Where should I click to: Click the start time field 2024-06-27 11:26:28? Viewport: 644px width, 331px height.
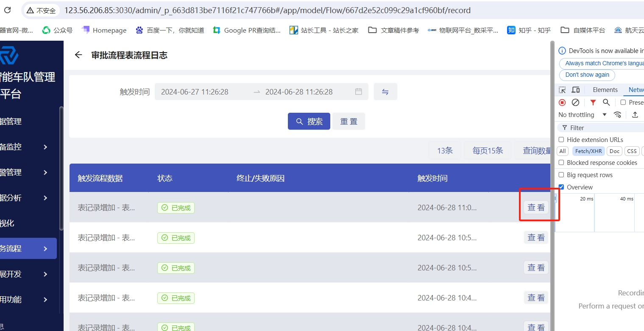point(195,92)
